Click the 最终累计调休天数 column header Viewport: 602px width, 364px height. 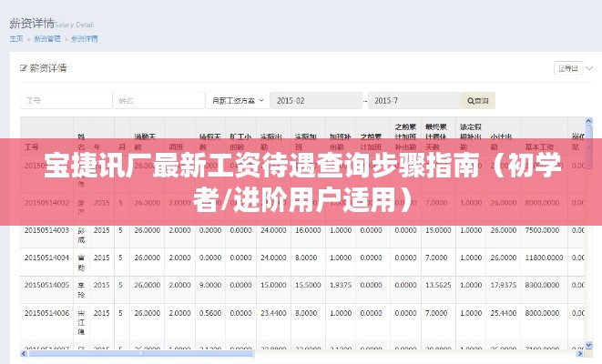[x=436, y=136]
